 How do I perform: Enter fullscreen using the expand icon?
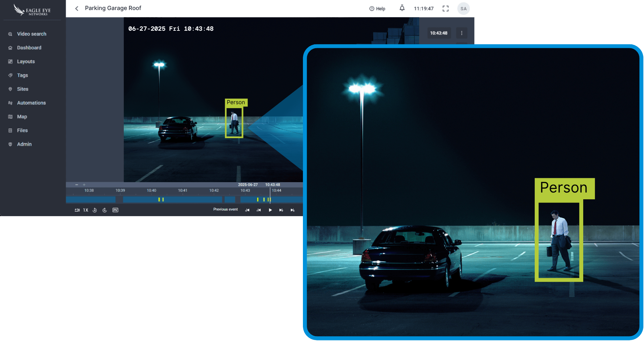coord(445,8)
